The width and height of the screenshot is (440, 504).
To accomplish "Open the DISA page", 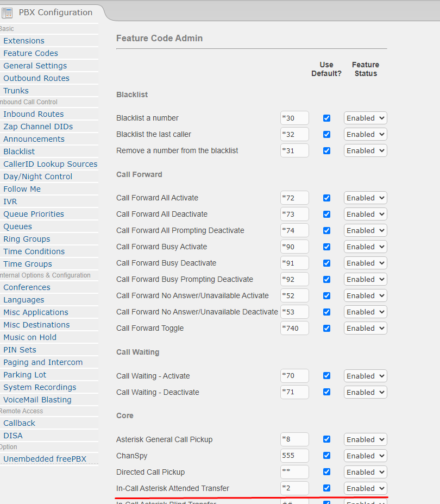I will click(x=13, y=436).
